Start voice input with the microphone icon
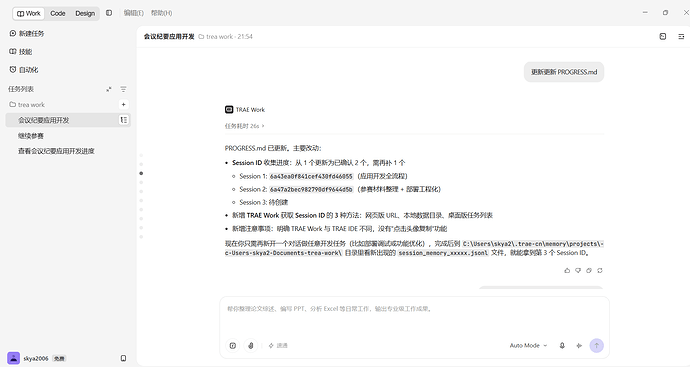Image resolution: width=690 pixels, height=367 pixels. click(x=562, y=345)
